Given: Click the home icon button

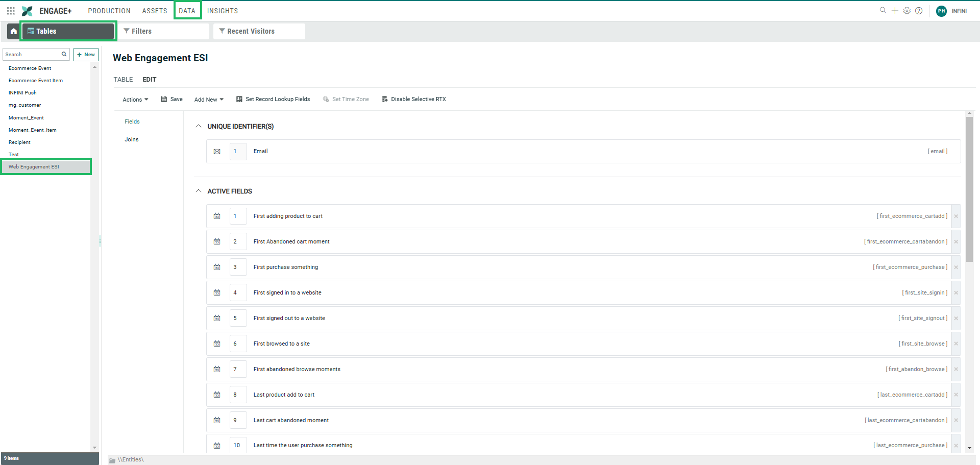Looking at the screenshot, I should tap(14, 31).
